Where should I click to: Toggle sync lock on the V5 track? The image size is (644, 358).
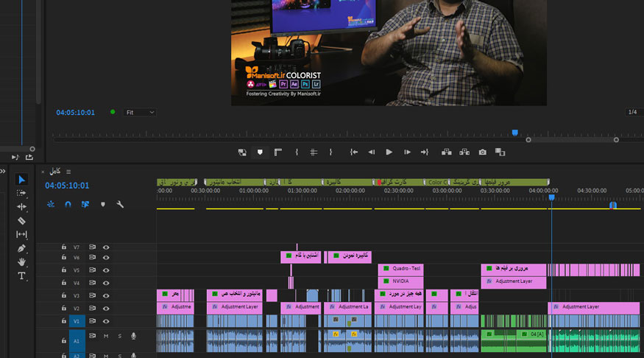93,270
